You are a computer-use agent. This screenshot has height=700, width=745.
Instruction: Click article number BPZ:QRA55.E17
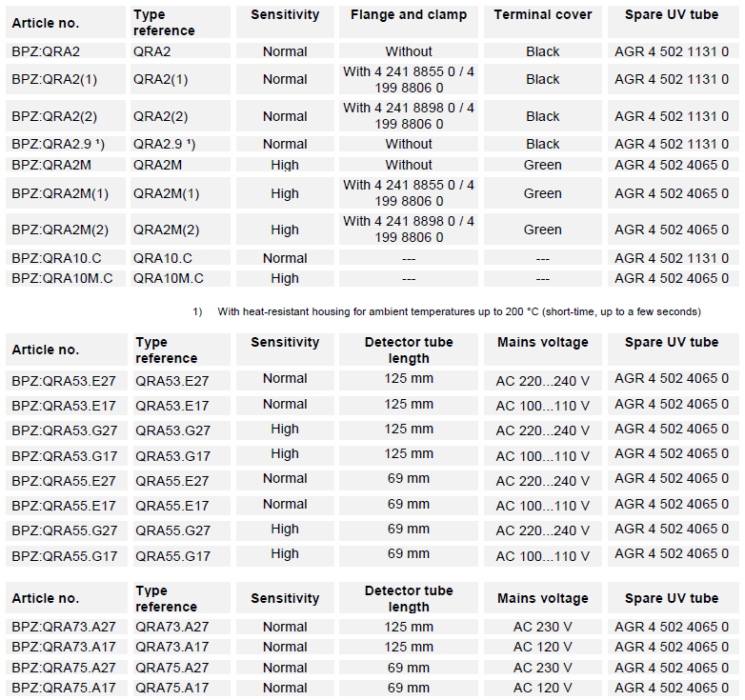click(x=64, y=506)
